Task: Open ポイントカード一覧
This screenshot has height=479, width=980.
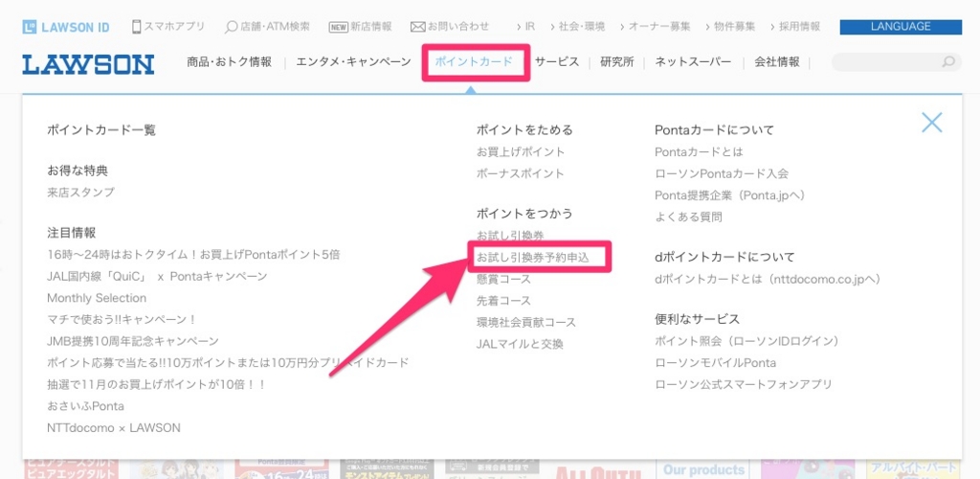Action: click(x=101, y=130)
